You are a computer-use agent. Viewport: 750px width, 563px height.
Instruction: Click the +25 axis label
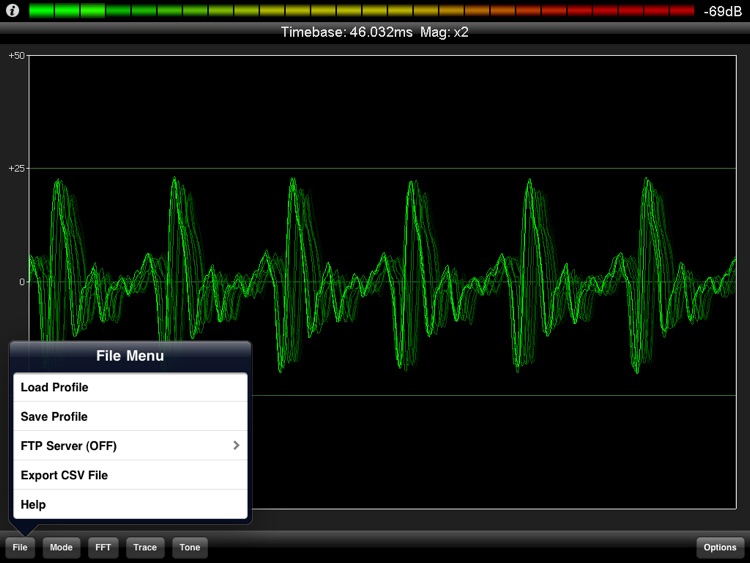pyautogui.click(x=16, y=168)
